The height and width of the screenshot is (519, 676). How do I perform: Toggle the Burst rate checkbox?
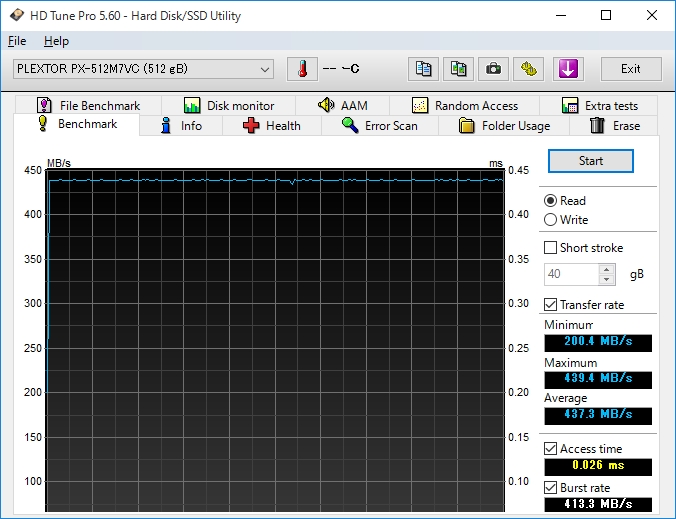551,488
